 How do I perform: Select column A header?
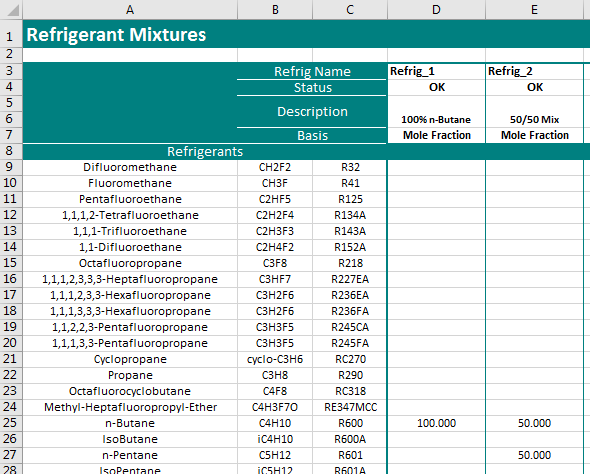pos(130,9)
